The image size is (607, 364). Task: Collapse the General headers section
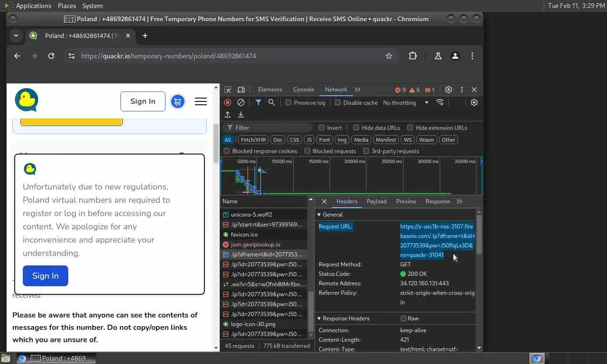pyautogui.click(x=319, y=215)
